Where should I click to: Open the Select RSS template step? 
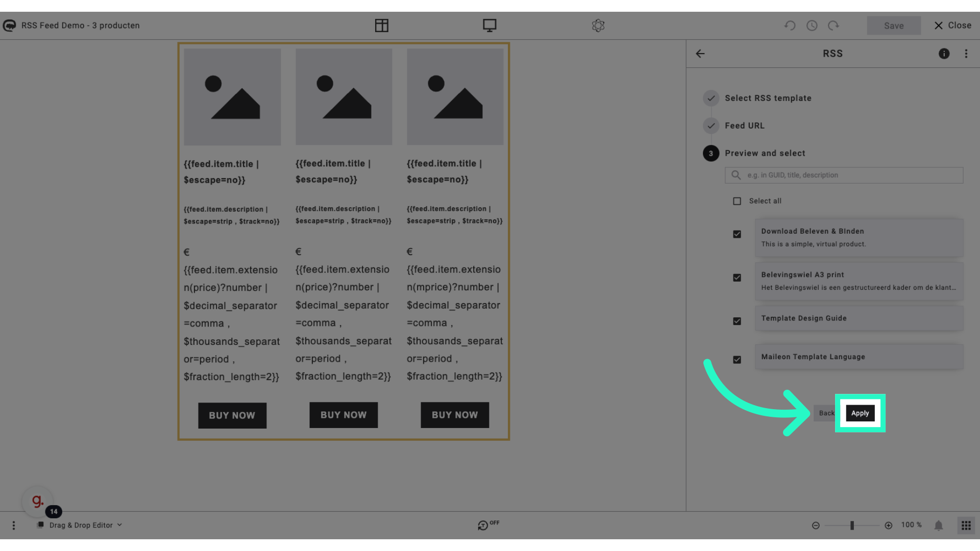(768, 98)
